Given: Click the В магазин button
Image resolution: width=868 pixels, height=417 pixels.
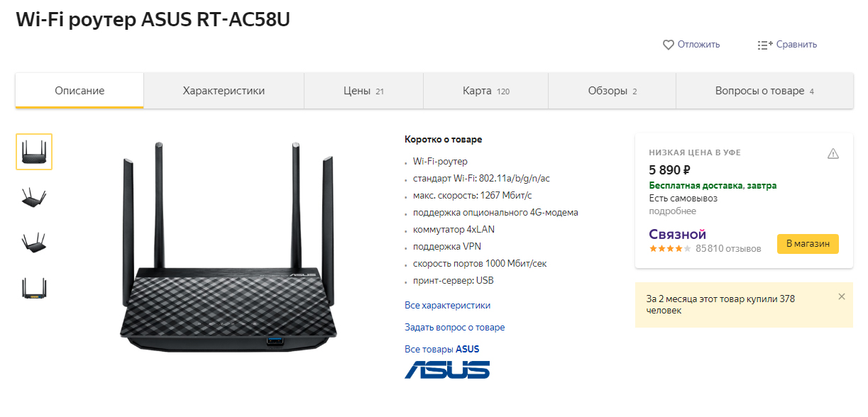Looking at the screenshot, I should (808, 243).
